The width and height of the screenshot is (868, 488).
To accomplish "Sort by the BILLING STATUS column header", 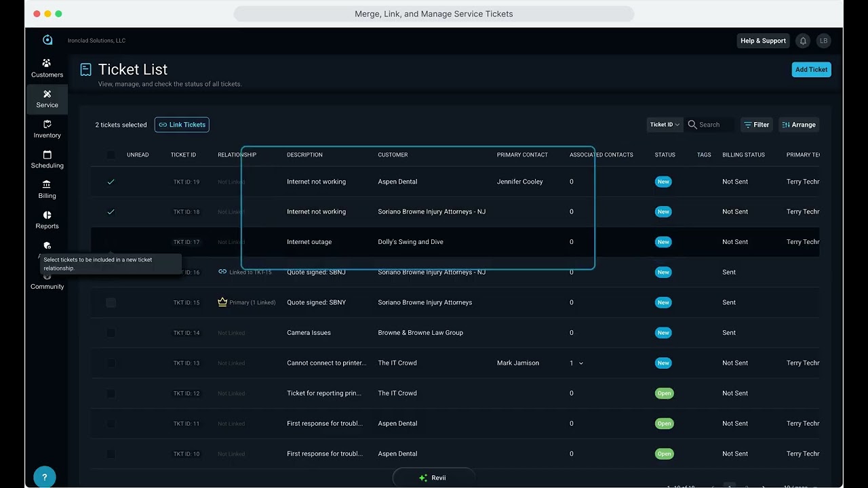I will click(743, 155).
